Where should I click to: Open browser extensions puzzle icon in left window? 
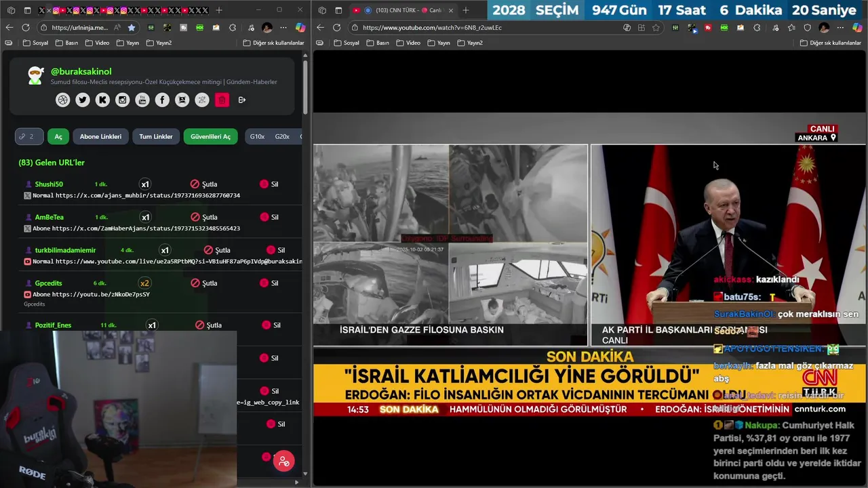click(x=233, y=27)
